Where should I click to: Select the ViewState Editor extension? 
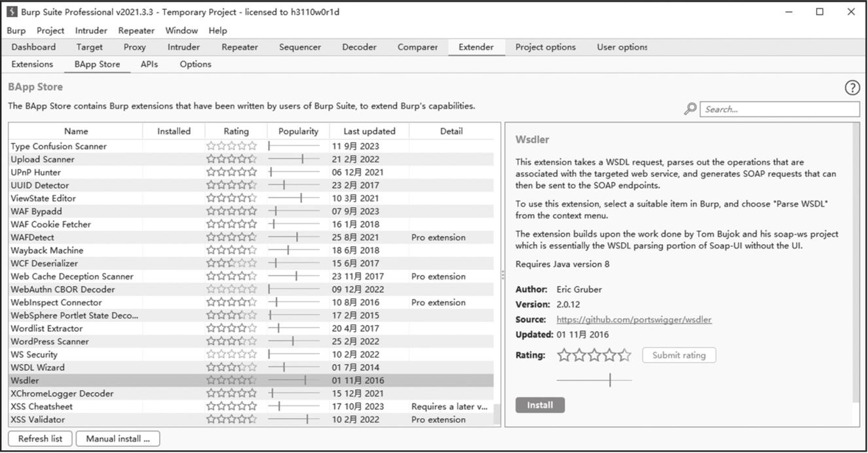(x=251, y=198)
